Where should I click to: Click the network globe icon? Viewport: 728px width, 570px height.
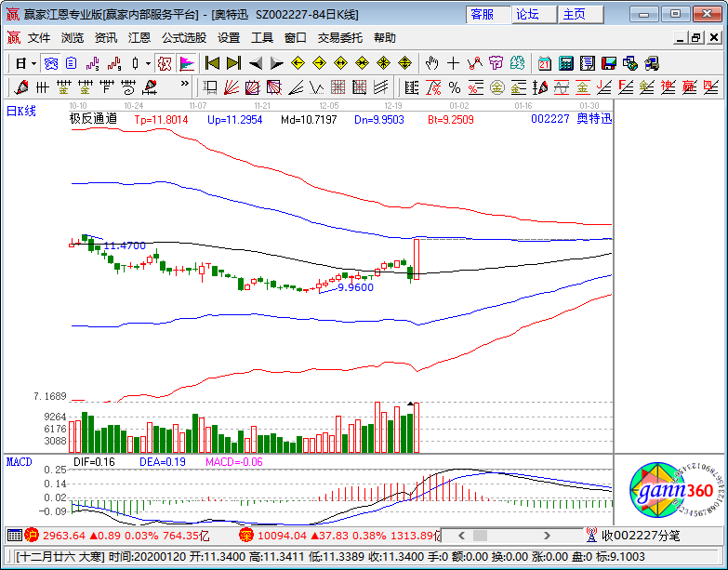[x=630, y=63]
